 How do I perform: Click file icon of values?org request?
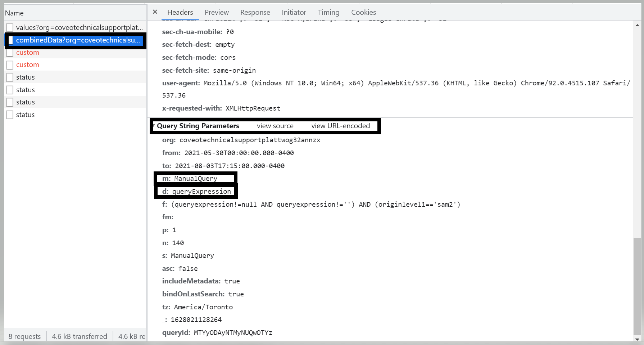tap(10, 27)
